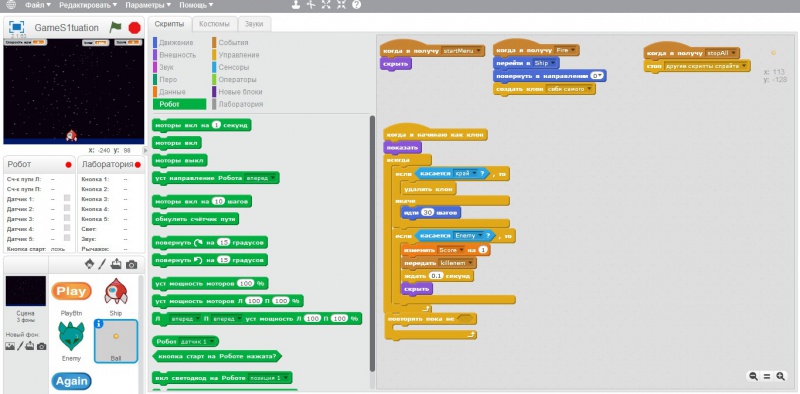Upload backdrop from file icon
Viewport: 800px width, 394px height.
tap(30, 347)
